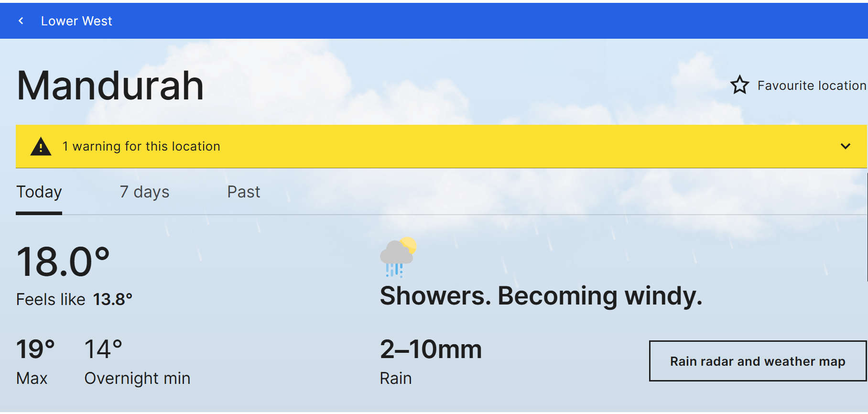The height and width of the screenshot is (414, 868).
Task: Click the 14° overnight minimum value
Action: (103, 349)
